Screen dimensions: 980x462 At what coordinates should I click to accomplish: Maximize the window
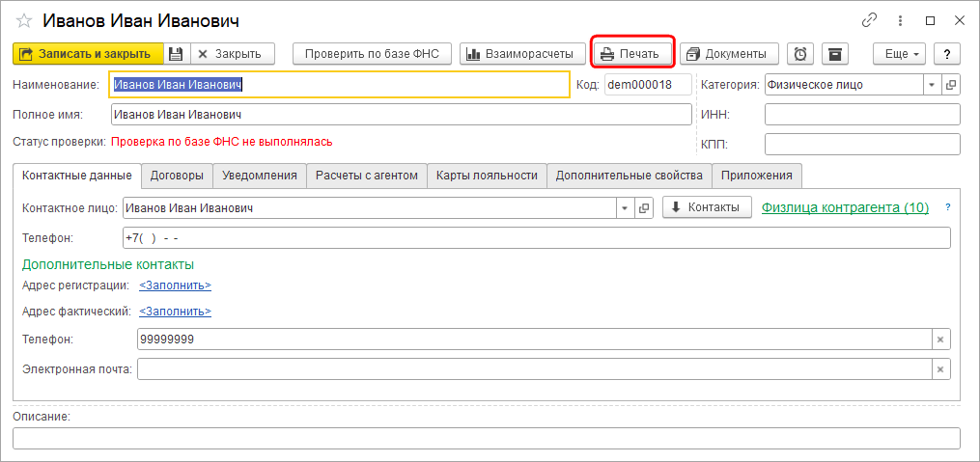pos(930,20)
